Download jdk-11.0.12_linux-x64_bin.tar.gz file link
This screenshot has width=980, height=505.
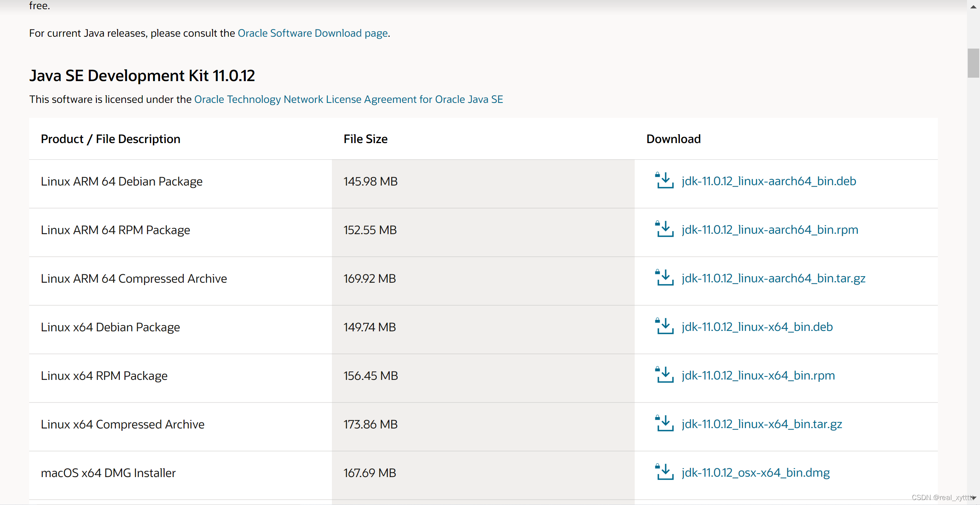pyautogui.click(x=762, y=424)
